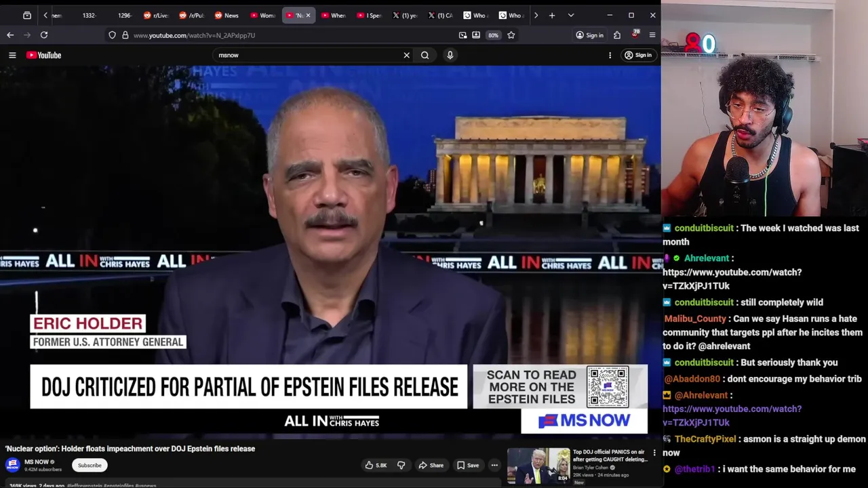
Task: Open the extensions puzzle icon
Action: (x=617, y=35)
